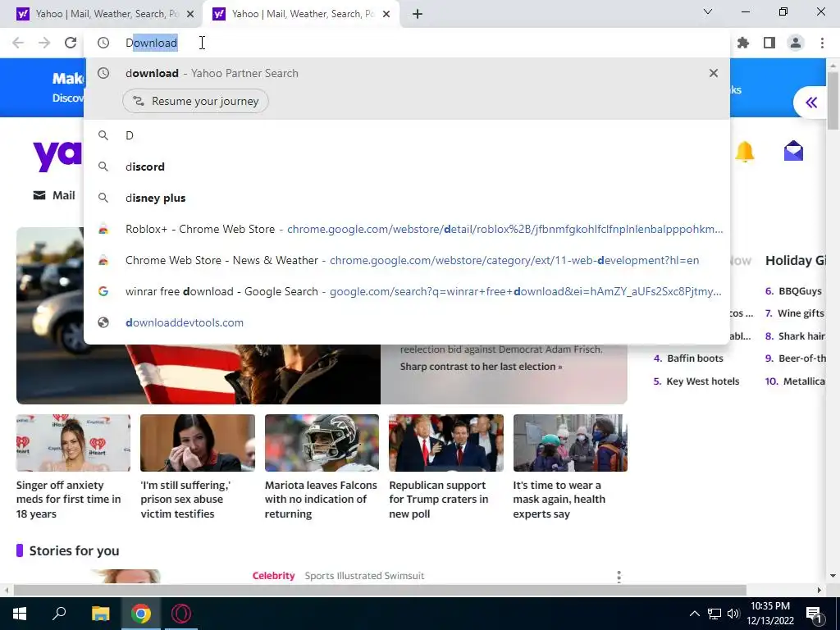Click the Yahoo logo
The width and height of the screenshot is (840, 630).
click(x=57, y=155)
